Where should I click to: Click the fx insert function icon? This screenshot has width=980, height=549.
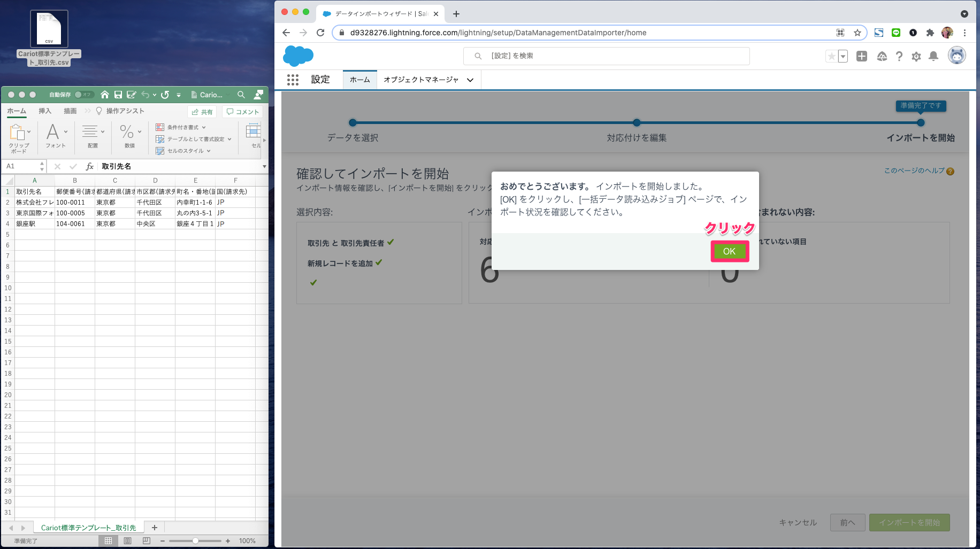90,166
